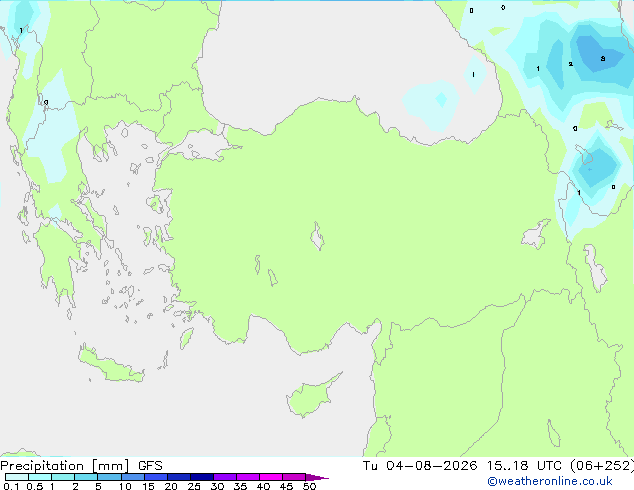Click the 1–2 mm legend swatch
The image size is (634, 490).
coord(63,477)
